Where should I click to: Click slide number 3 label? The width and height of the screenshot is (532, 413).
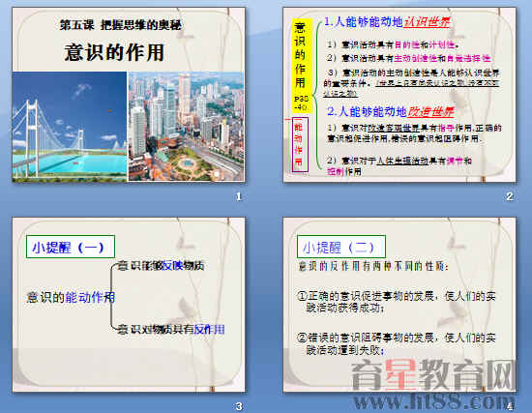pos(239,406)
